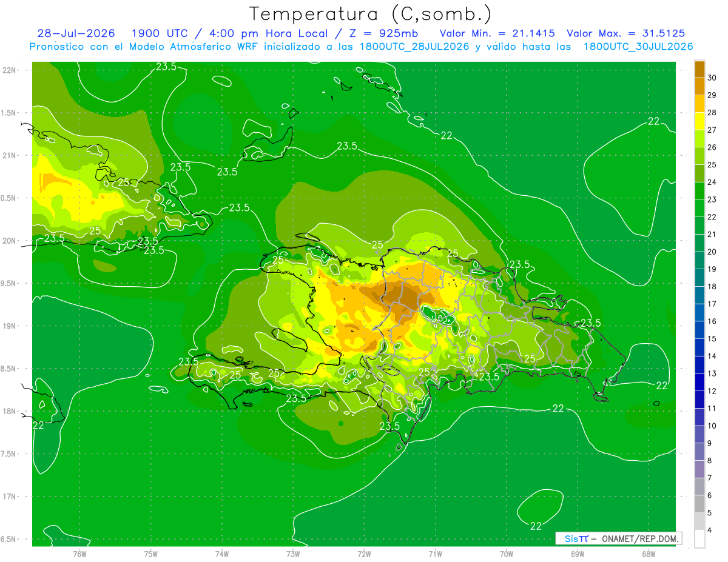Click value 18 on the color scale
Image resolution: width=728 pixels, height=562 pixels.
(x=712, y=286)
